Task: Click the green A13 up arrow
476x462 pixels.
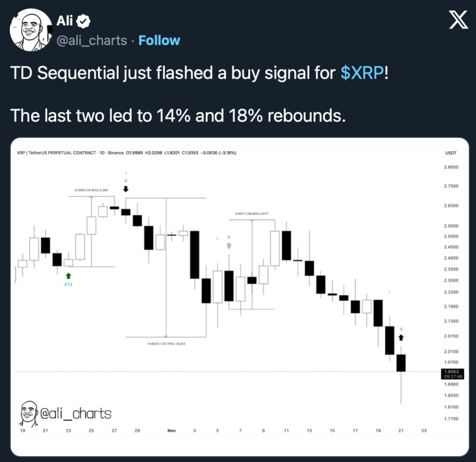Action: point(69,275)
